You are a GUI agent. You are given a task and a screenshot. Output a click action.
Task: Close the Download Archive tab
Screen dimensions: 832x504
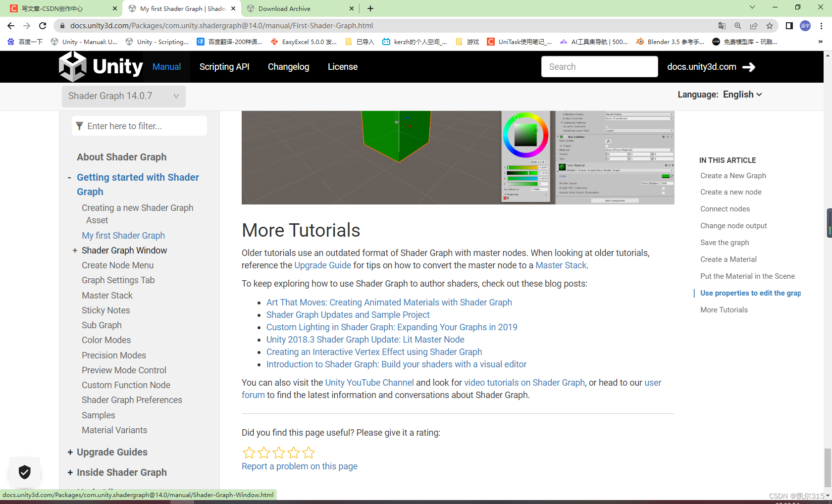tap(352, 8)
